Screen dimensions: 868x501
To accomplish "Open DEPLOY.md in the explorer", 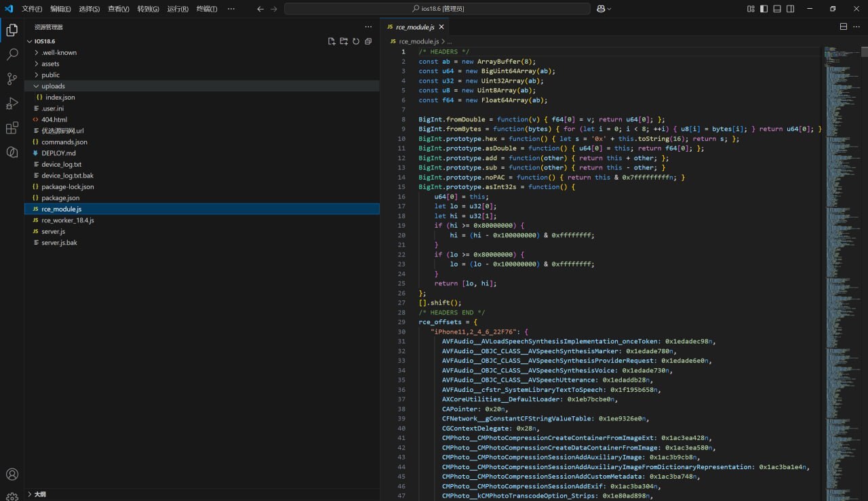I will pos(202,153).
